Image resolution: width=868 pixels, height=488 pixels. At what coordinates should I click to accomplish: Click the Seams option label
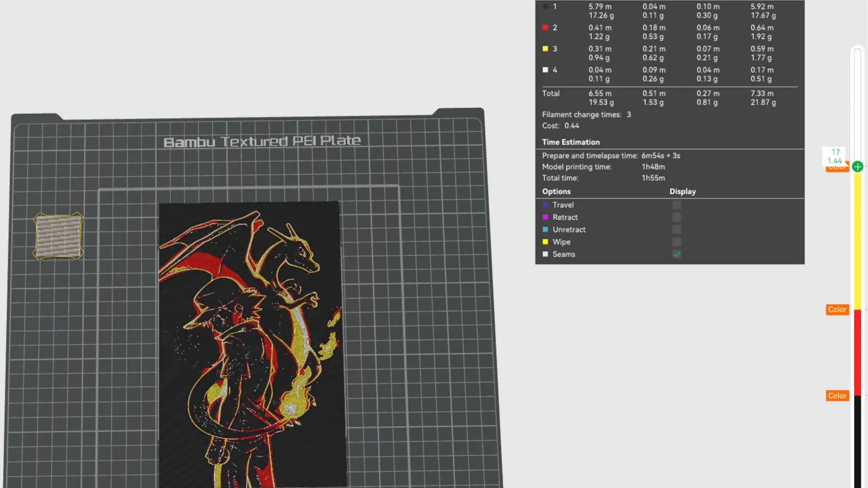[564, 254]
